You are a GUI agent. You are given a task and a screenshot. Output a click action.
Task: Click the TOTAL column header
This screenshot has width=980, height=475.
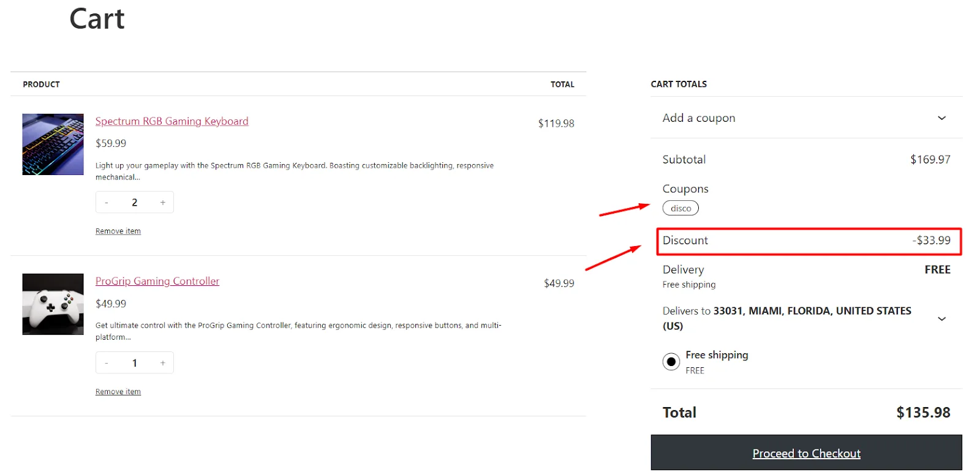[562, 84]
